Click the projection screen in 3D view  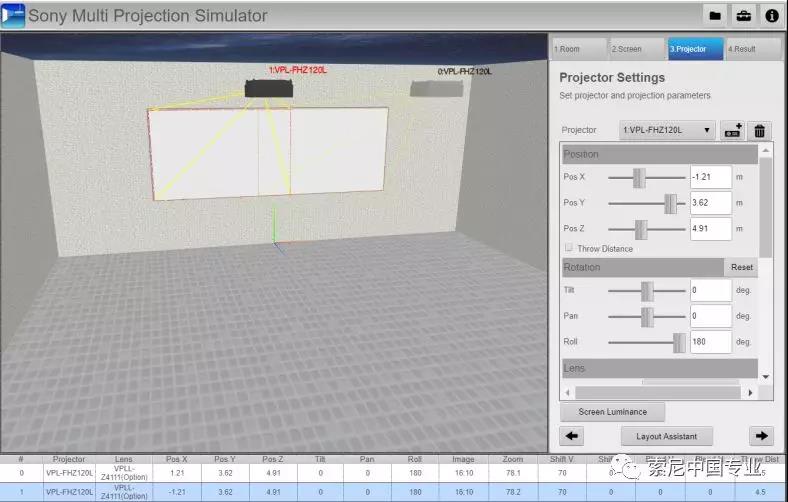coord(268,154)
